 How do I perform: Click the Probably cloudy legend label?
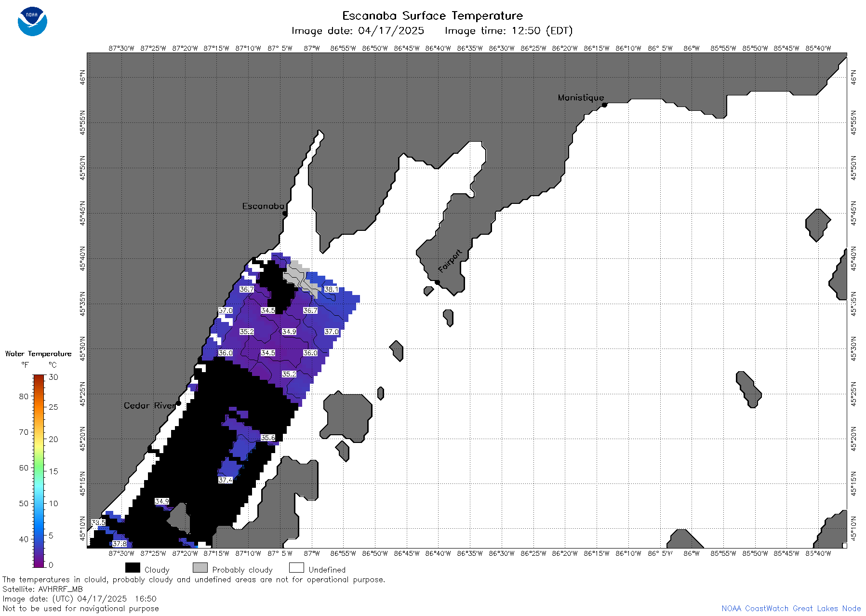tap(242, 570)
